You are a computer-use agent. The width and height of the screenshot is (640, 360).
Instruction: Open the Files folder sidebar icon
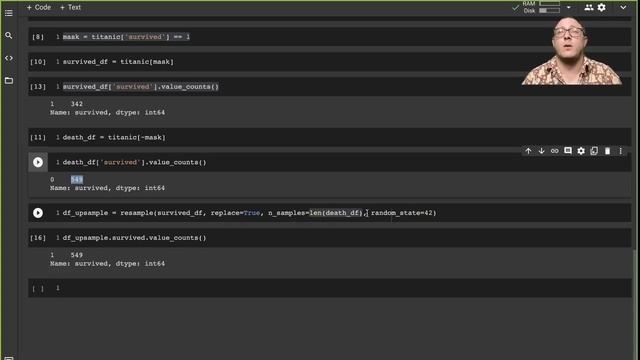click(9, 80)
